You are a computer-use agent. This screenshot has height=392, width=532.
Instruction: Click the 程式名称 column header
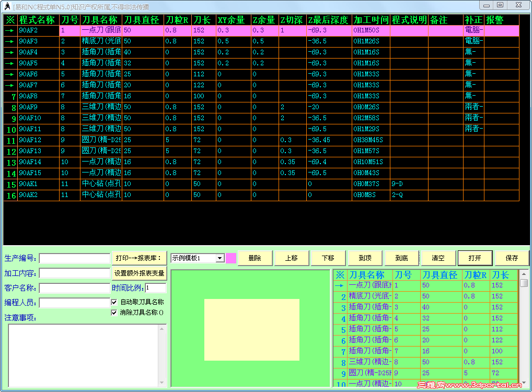(x=38, y=20)
